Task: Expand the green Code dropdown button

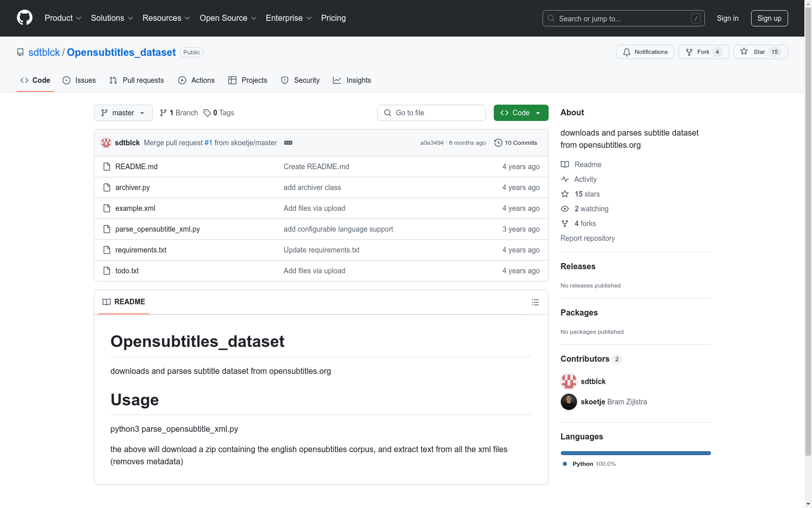Action: [x=521, y=113]
